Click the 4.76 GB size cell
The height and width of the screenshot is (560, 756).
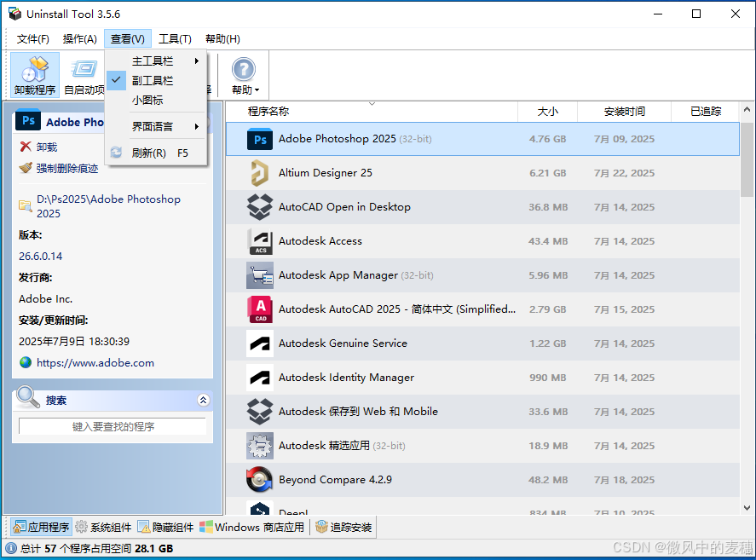(x=547, y=139)
